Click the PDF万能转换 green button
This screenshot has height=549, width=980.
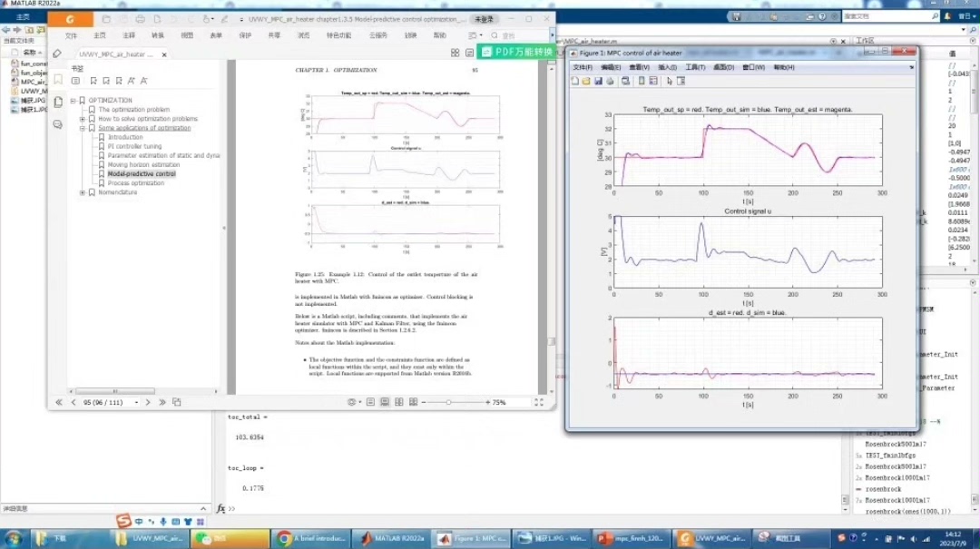tap(517, 52)
